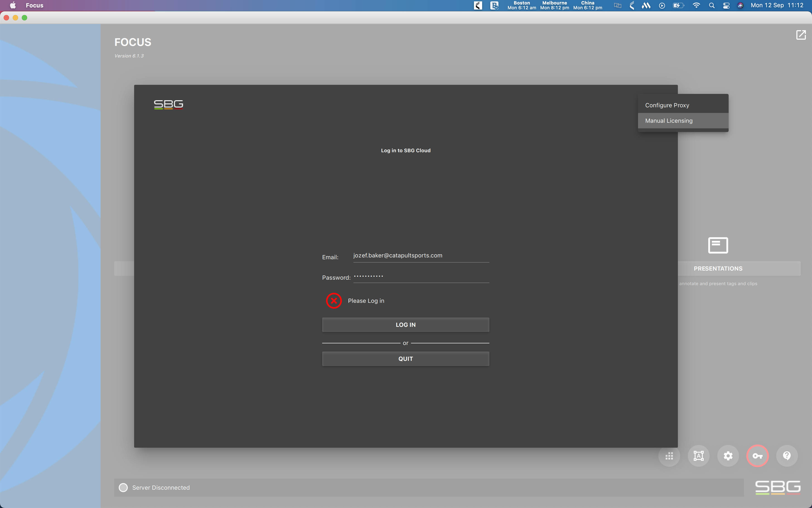Screen dimensions: 812x508
Task: Select Configure Proxy menu entry
Action: click(x=683, y=105)
